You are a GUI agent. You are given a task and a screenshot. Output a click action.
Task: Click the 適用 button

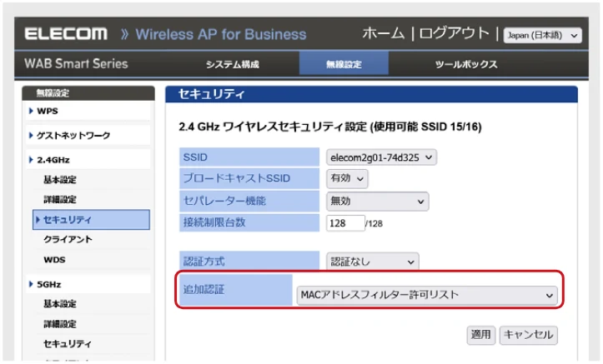click(x=480, y=335)
